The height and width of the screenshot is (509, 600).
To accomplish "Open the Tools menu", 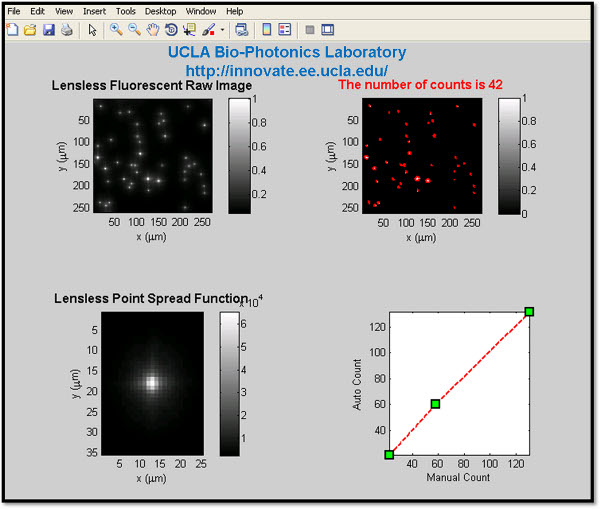I will pyautogui.click(x=126, y=11).
